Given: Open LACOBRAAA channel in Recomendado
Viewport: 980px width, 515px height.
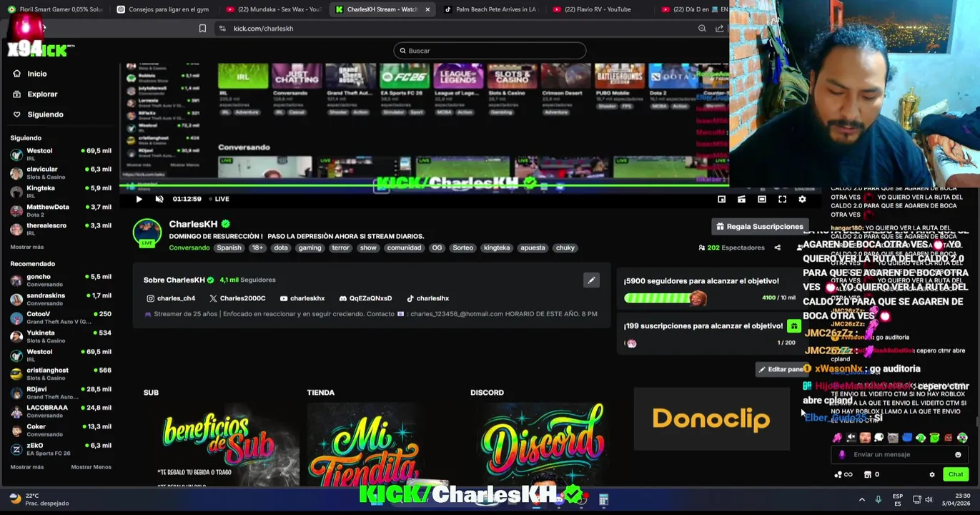Looking at the screenshot, I should (x=61, y=411).
